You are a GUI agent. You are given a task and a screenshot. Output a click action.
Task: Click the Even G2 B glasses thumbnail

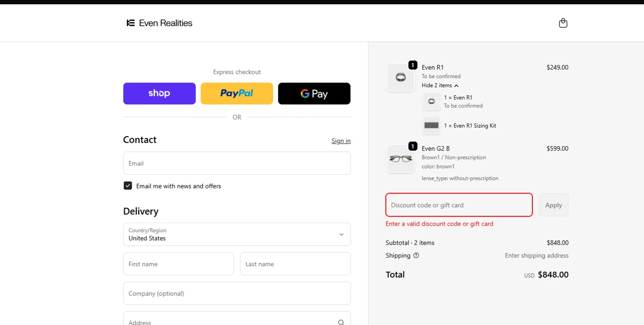pyautogui.click(x=401, y=159)
